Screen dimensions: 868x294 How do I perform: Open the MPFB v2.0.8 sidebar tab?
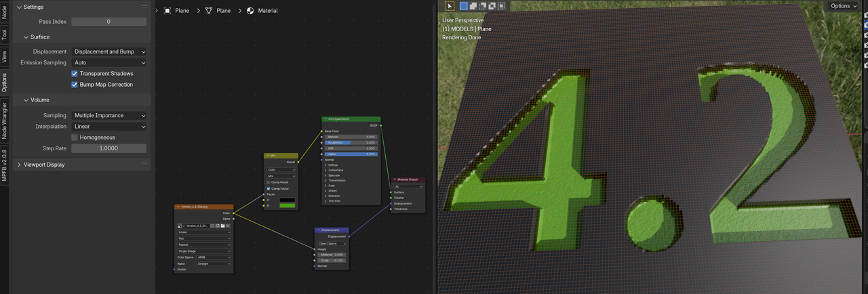4,165
